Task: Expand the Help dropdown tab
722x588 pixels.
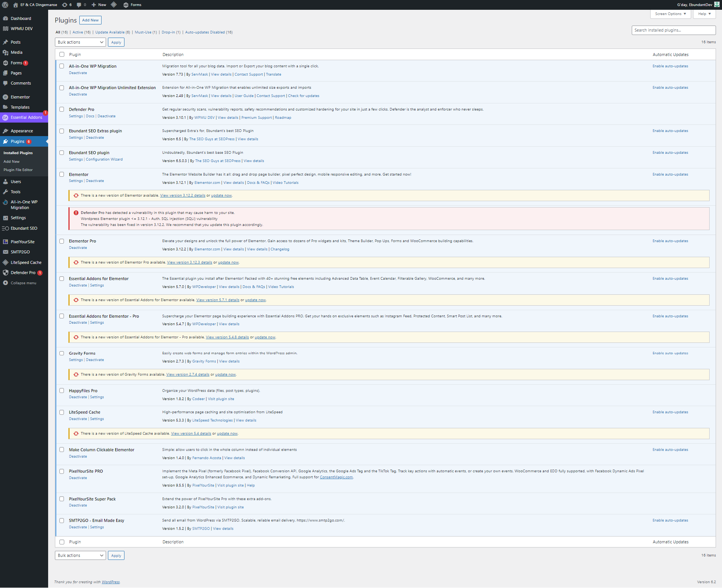Action: pos(704,14)
